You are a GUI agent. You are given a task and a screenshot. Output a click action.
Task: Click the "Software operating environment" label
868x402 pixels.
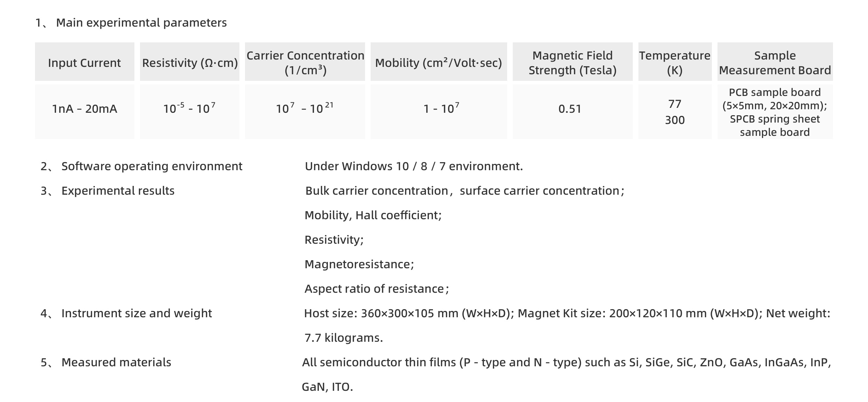[x=152, y=166]
